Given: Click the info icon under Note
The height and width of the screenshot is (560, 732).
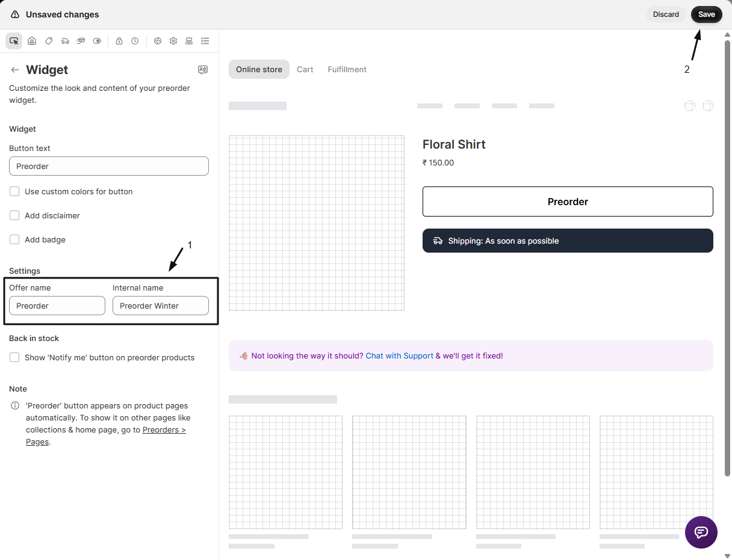Looking at the screenshot, I should [15, 405].
